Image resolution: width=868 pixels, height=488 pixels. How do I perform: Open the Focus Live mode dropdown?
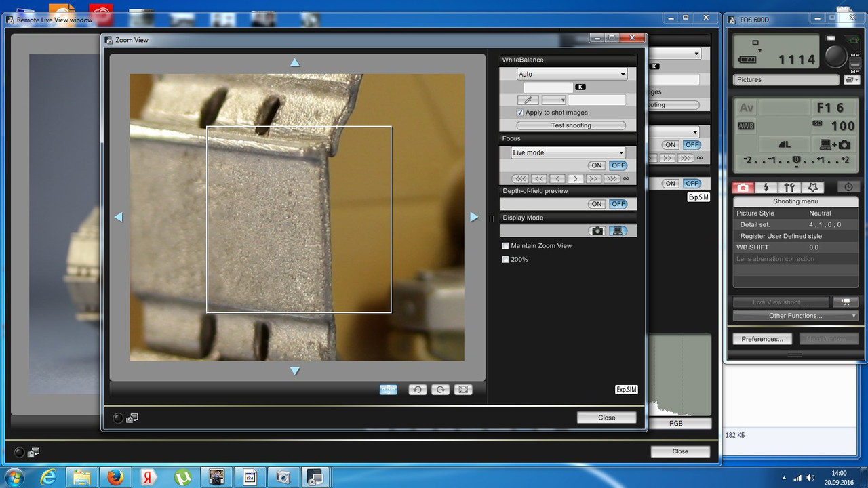[x=568, y=152]
